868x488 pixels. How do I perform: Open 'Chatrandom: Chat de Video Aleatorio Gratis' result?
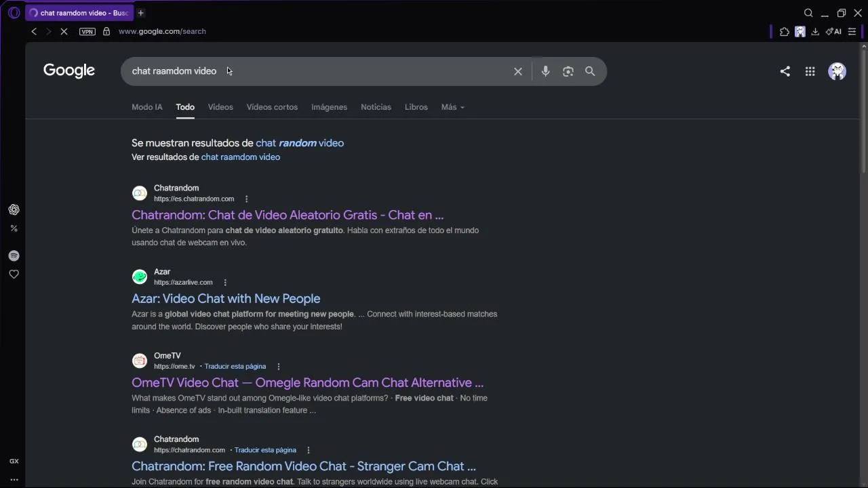[288, 215]
